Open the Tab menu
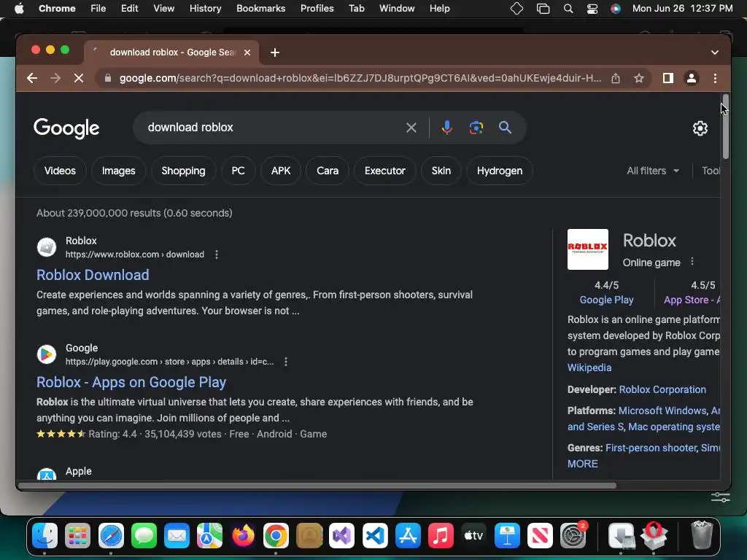Viewport: 747px width, 560px height. pyautogui.click(x=356, y=9)
